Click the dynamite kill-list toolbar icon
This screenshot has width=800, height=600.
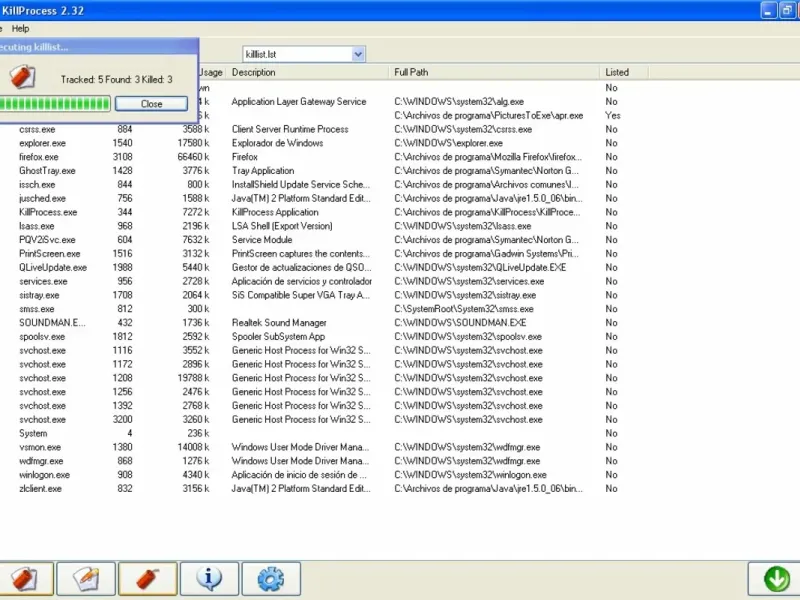[x=26, y=579]
